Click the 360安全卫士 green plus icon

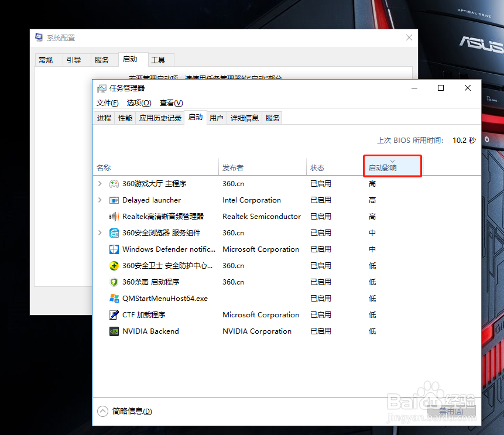click(114, 266)
